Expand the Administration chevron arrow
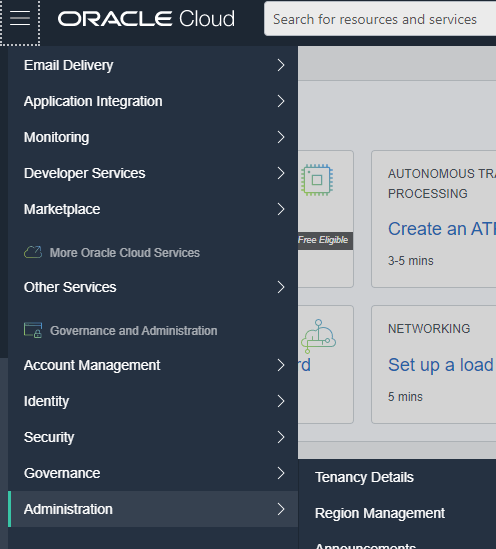496x549 pixels. [x=281, y=509]
